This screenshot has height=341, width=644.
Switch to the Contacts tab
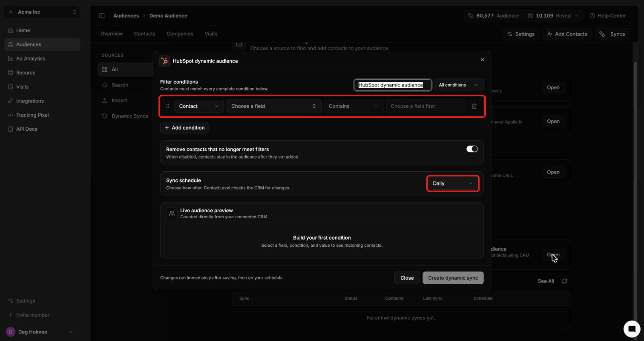click(x=144, y=34)
